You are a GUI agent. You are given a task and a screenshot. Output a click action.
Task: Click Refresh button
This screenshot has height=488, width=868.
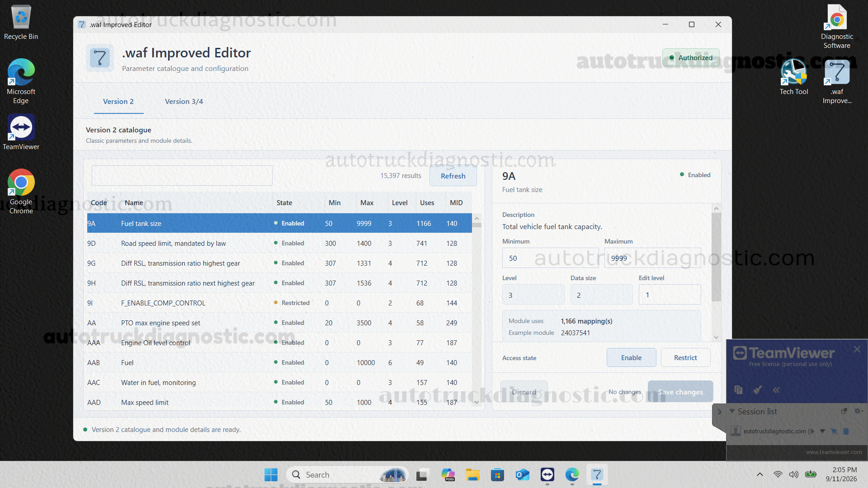[453, 176]
